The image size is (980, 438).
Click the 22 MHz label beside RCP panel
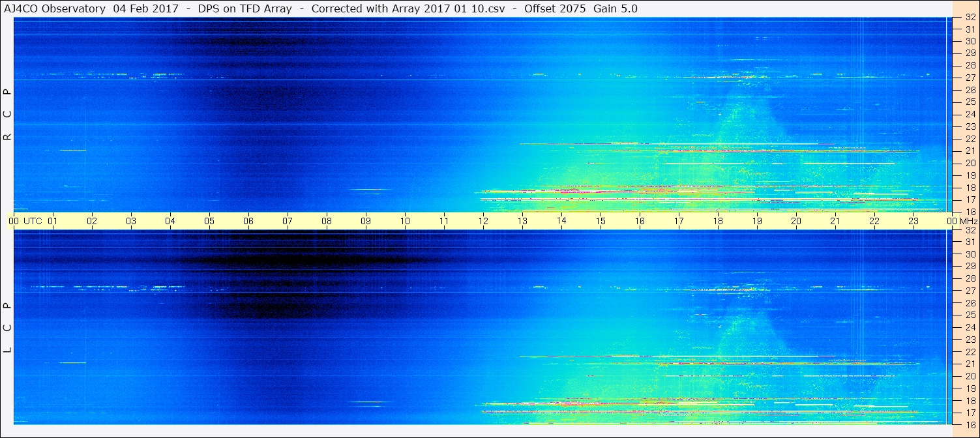970,139
